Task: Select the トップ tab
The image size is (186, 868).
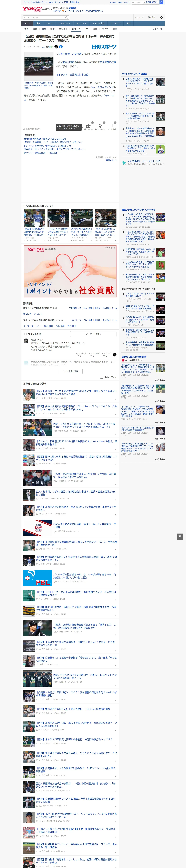Action: click(27, 23)
